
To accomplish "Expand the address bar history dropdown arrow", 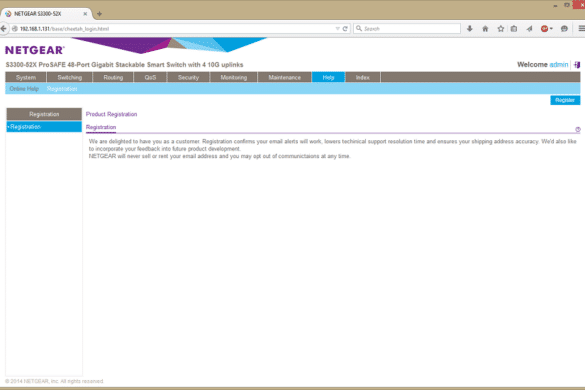I will pyautogui.click(x=337, y=28).
